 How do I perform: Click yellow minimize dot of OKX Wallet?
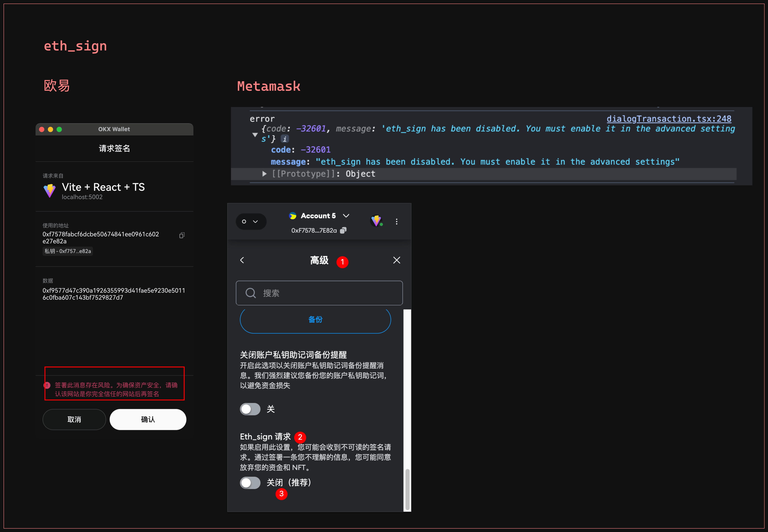pyautogui.click(x=50, y=129)
